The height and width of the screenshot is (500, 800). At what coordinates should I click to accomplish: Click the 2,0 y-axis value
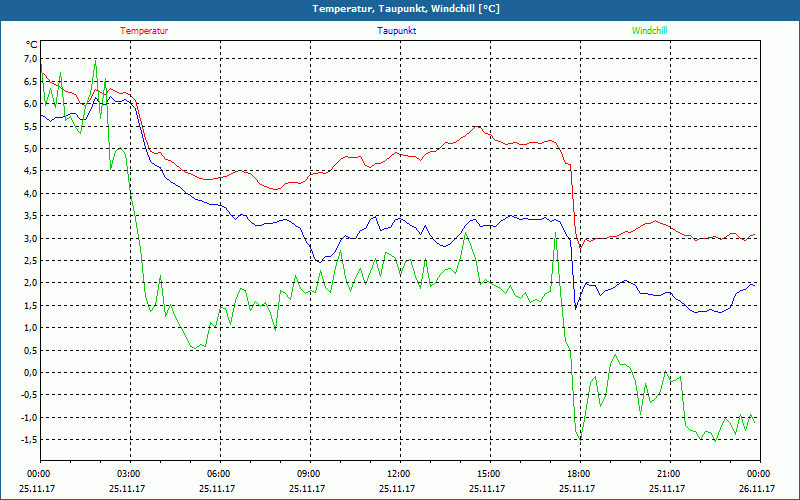pyautogui.click(x=31, y=283)
